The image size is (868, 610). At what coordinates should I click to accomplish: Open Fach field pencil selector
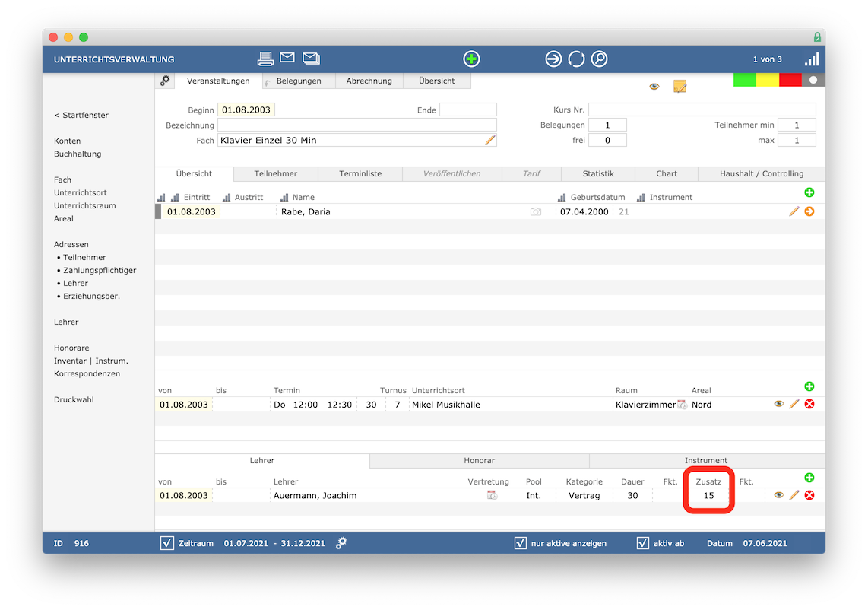(490, 140)
